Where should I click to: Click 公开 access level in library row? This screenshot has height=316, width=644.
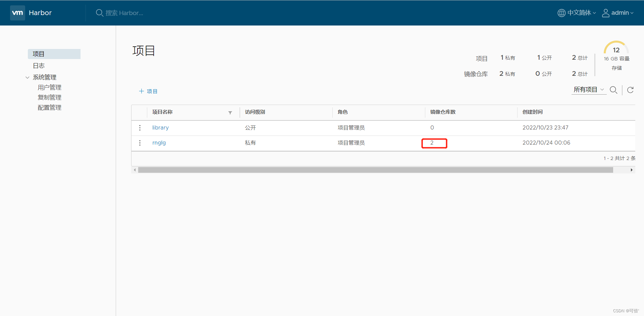[x=250, y=128]
